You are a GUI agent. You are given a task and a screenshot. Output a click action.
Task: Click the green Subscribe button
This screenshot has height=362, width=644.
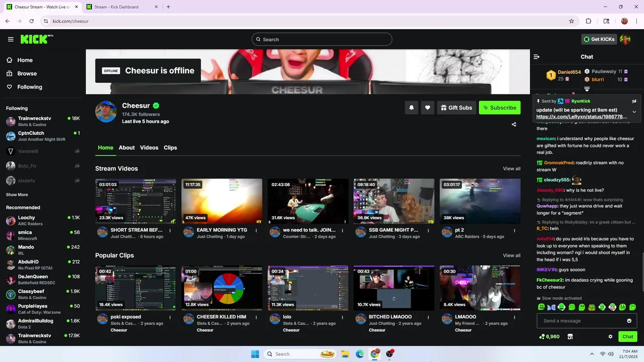pyautogui.click(x=500, y=108)
